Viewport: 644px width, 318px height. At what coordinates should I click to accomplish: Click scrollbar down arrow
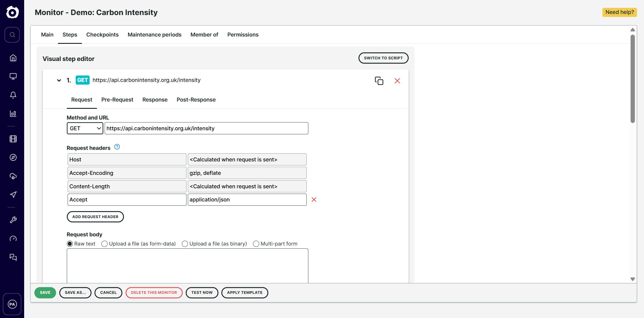632,279
